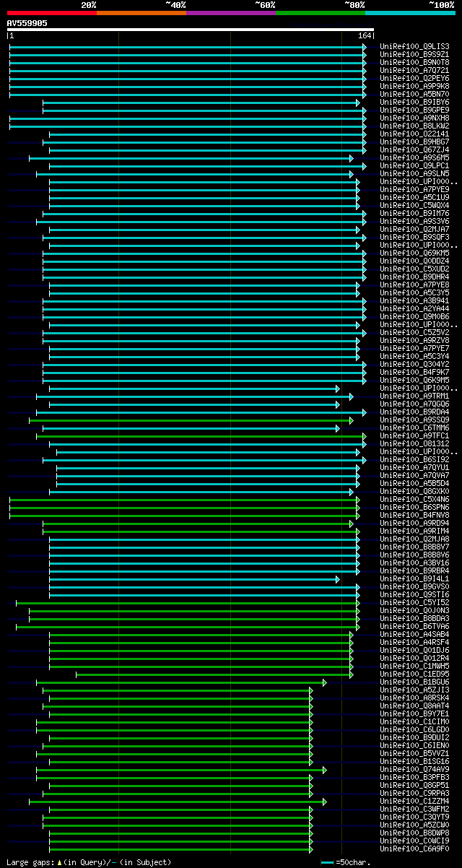Image resolution: width=462 pixels, height=868 pixels.
Task: Select label UniRef100_A9SSQ9
Action: click(x=415, y=420)
